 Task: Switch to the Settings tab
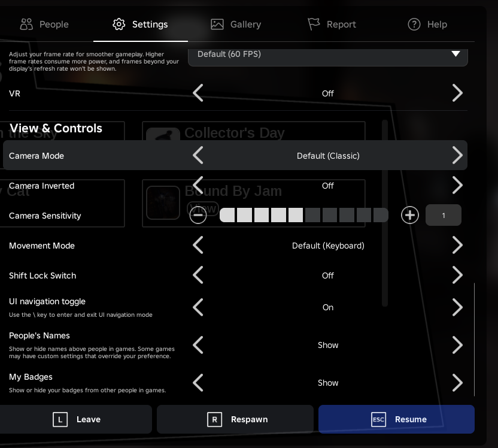pyautogui.click(x=141, y=24)
